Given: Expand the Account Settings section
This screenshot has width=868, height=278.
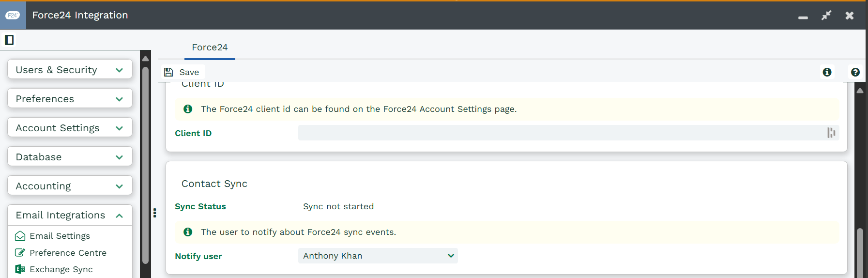Looking at the screenshot, I should click(x=70, y=128).
